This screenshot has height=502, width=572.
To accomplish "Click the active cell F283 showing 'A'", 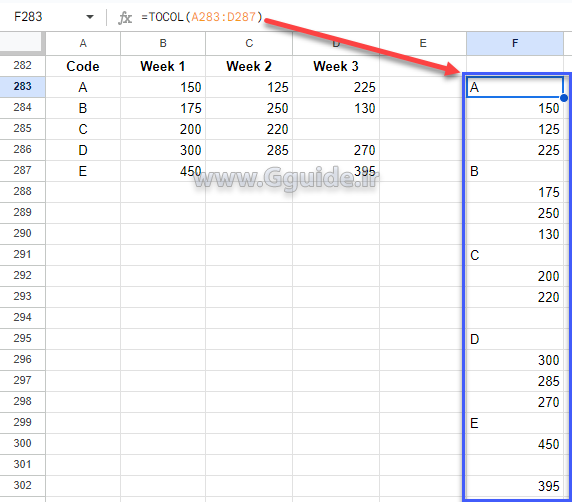I will [515, 87].
